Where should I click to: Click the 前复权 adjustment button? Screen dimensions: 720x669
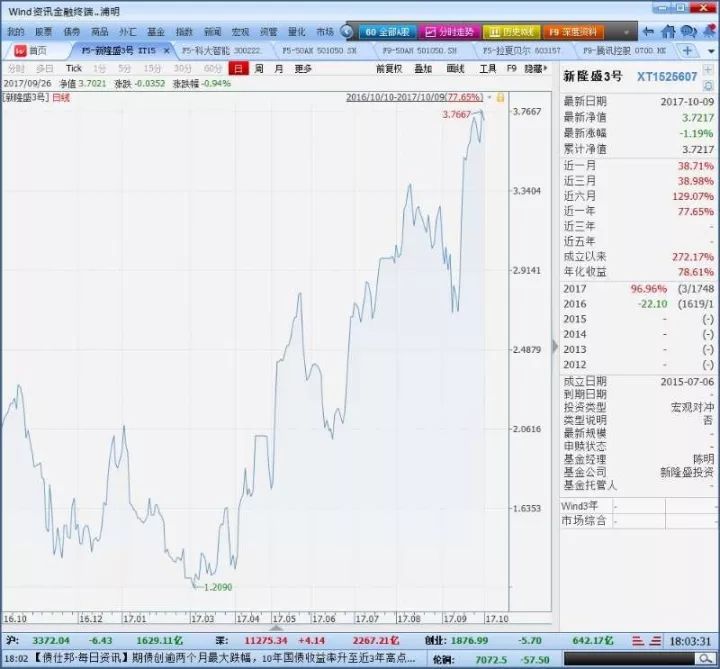click(389, 69)
